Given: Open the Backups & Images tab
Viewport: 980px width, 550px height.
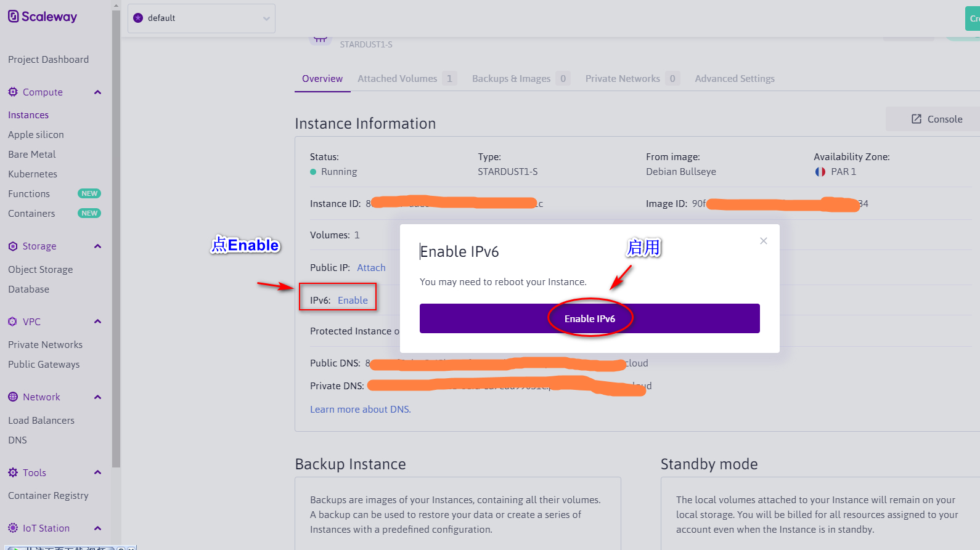Looking at the screenshot, I should pyautogui.click(x=521, y=79).
